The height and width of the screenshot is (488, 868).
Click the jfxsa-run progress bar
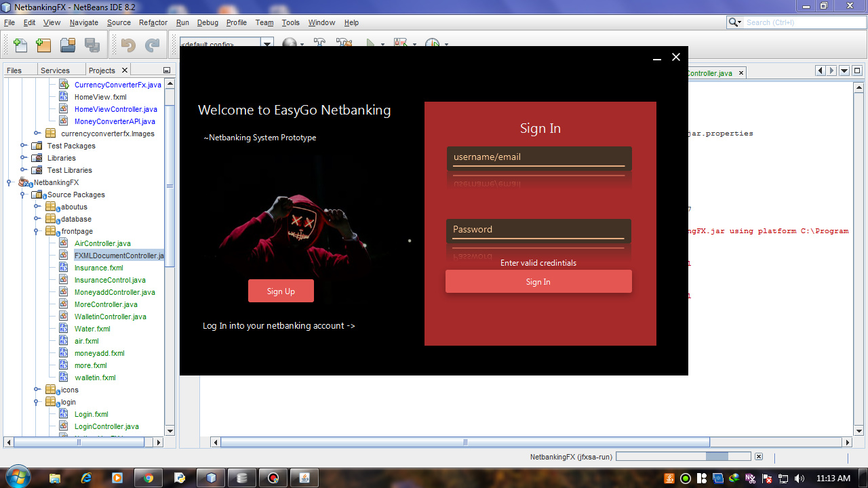(x=683, y=457)
